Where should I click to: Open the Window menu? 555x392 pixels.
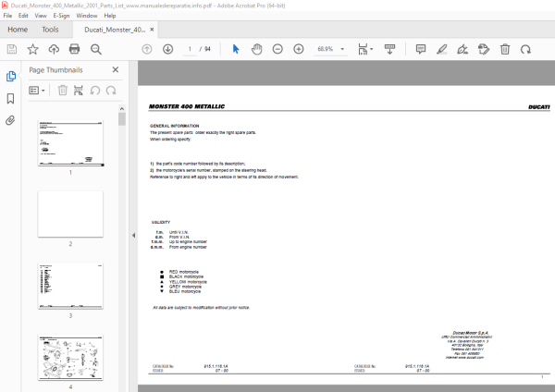[87, 16]
